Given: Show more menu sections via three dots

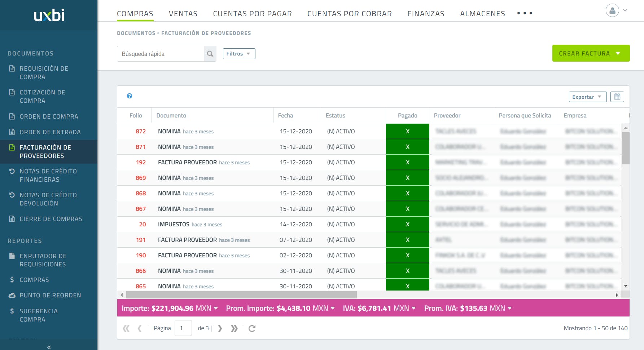Looking at the screenshot, I should [525, 13].
